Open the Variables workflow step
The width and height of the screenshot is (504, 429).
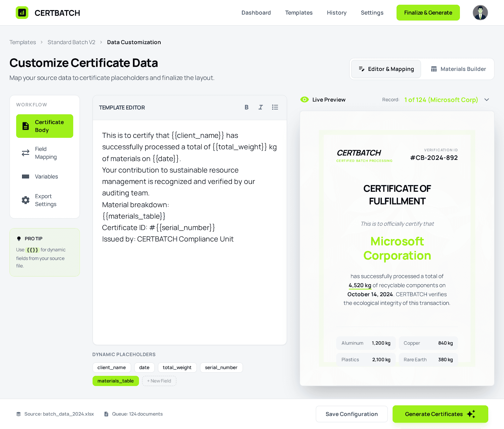45,177
